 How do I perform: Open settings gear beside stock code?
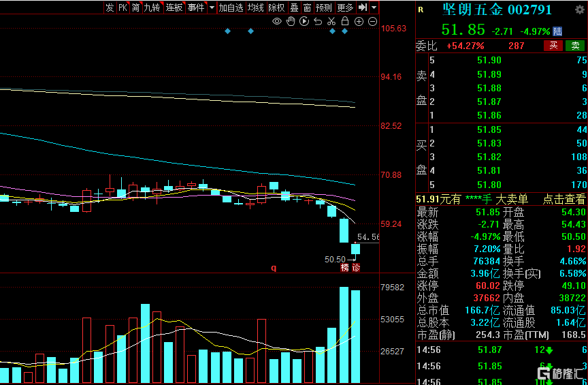click(580, 10)
